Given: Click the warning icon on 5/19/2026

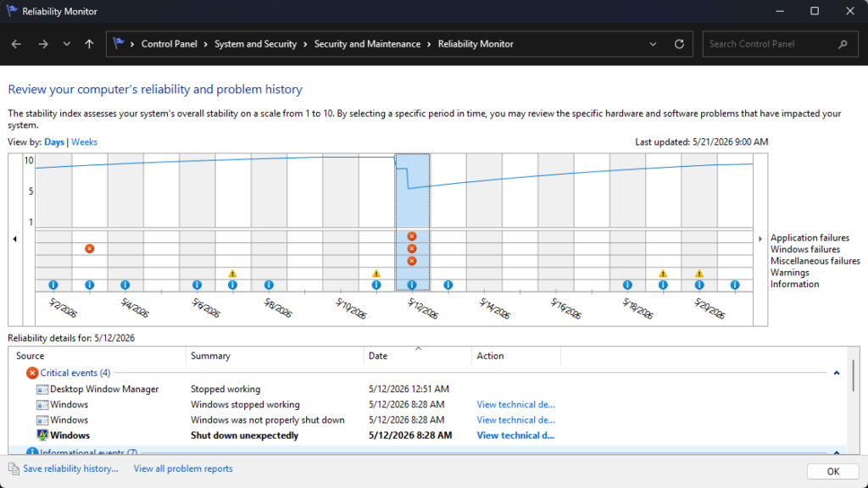Looking at the screenshot, I should (x=663, y=274).
